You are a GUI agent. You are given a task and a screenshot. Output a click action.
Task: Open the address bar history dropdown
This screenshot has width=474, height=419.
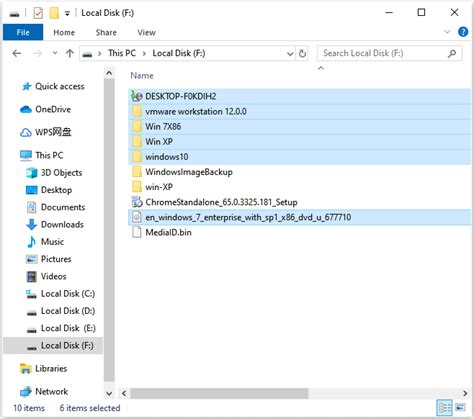tap(290, 54)
